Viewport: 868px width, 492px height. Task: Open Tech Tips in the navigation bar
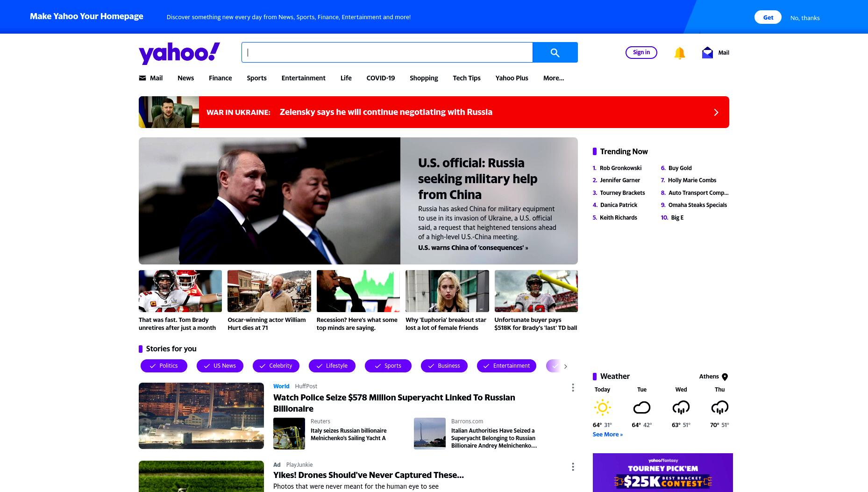[466, 78]
